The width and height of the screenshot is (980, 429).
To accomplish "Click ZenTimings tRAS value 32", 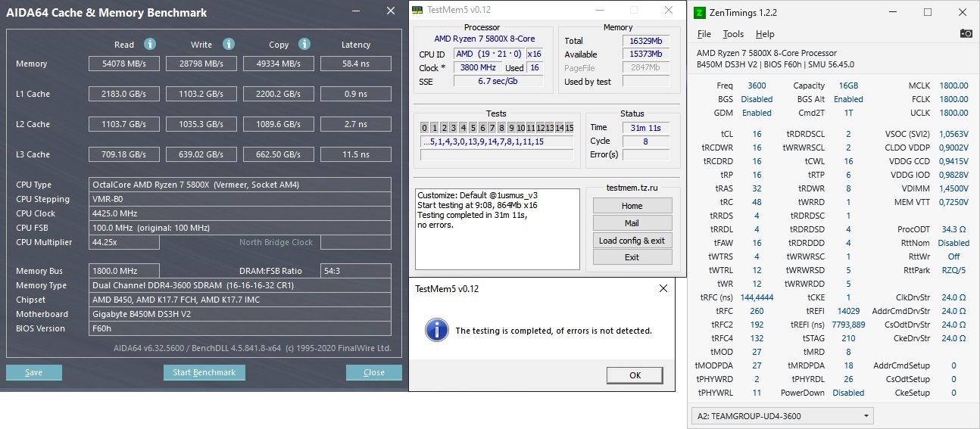I will (x=757, y=188).
